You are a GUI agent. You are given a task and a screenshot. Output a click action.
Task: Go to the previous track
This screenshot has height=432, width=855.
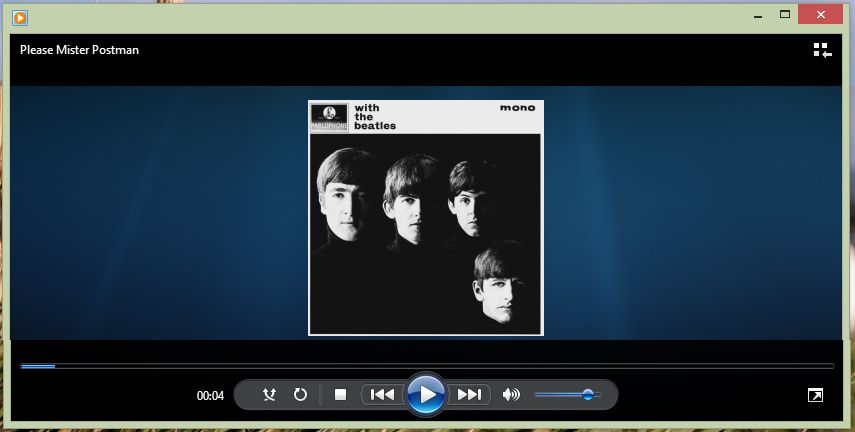click(x=382, y=394)
